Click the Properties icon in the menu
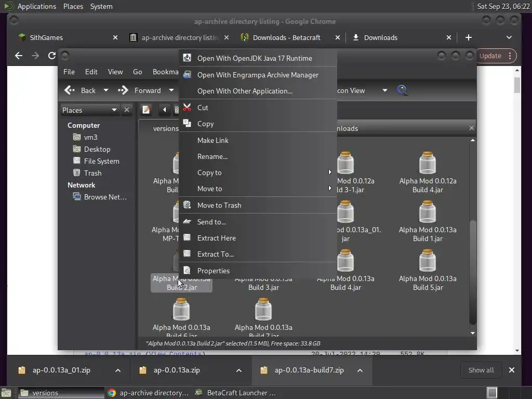 coord(187,270)
